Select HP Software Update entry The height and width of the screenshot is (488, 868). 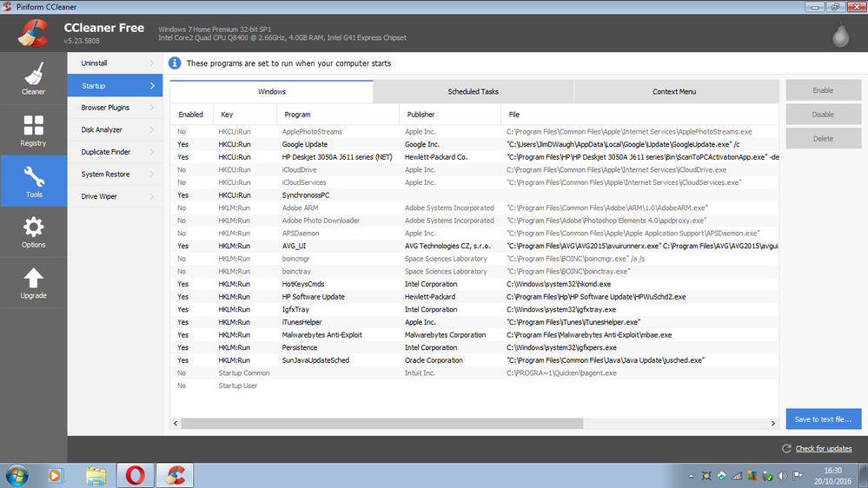474,297
